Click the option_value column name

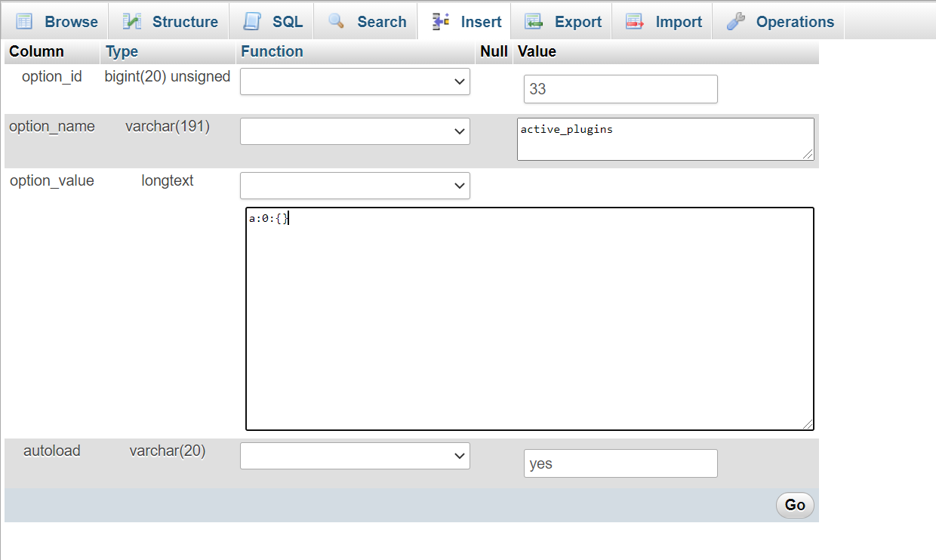[x=52, y=180]
